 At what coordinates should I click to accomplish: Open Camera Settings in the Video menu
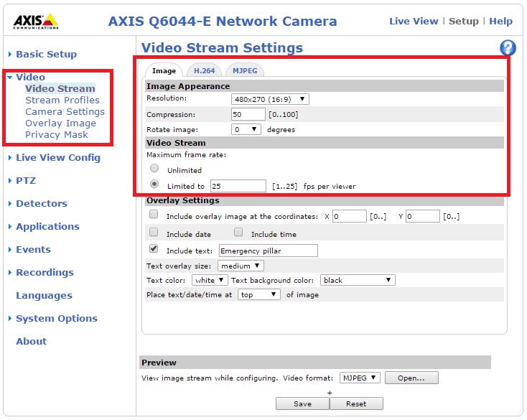65,112
